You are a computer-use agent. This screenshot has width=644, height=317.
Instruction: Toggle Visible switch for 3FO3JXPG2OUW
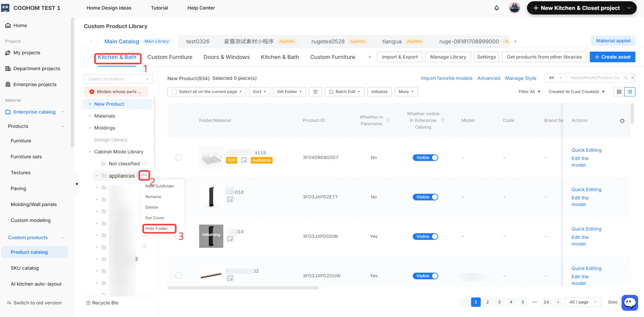pos(425,276)
